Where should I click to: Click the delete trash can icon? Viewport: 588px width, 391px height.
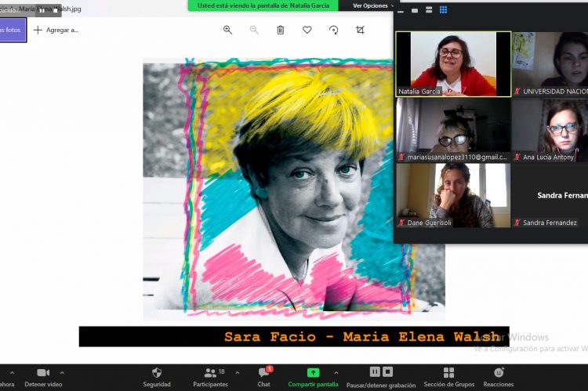(x=280, y=30)
